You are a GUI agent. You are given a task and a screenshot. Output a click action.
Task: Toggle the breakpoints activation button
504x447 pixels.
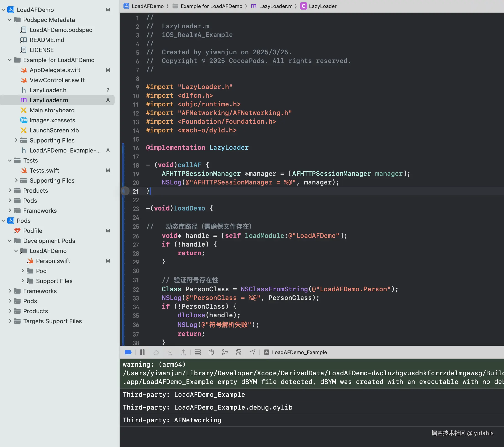[128, 352]
